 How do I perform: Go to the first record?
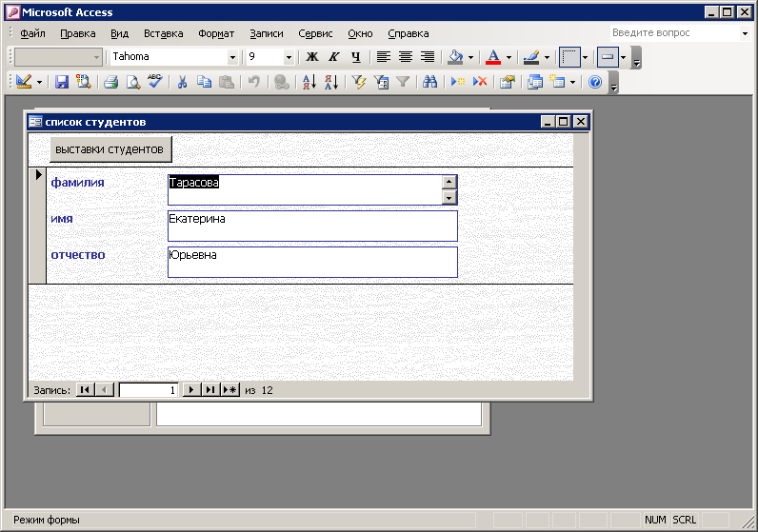pos(85,390)
